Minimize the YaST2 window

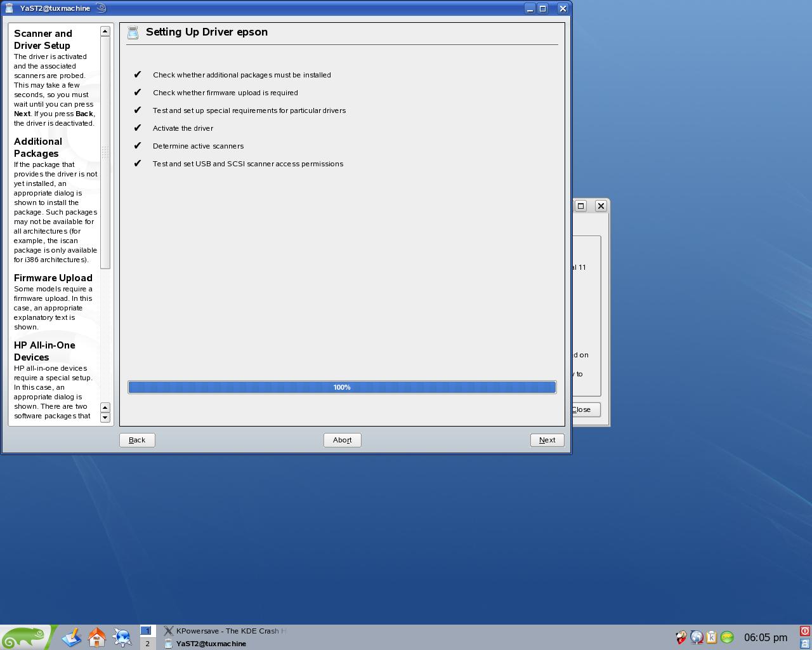530,8
